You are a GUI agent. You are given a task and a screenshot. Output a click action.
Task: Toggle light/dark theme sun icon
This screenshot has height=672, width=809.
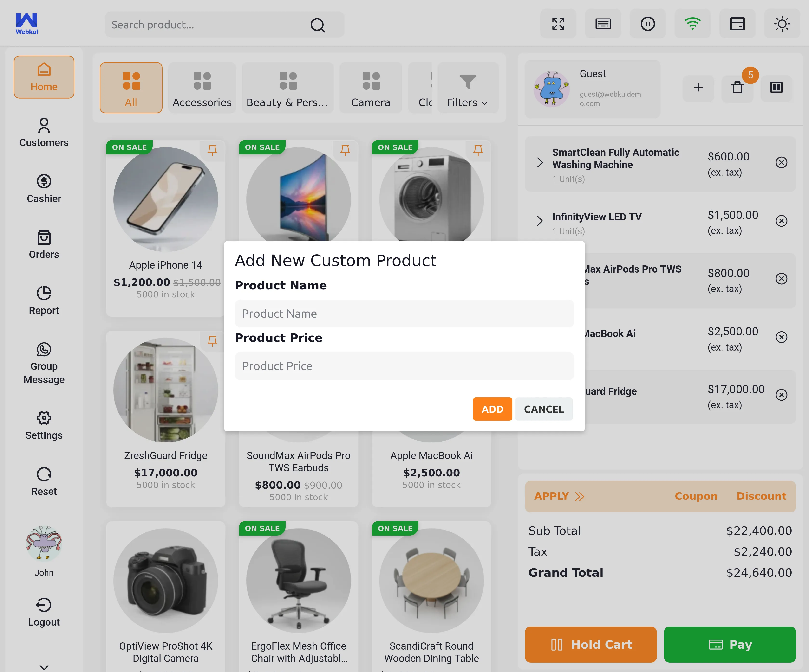[x=782, y=24]
